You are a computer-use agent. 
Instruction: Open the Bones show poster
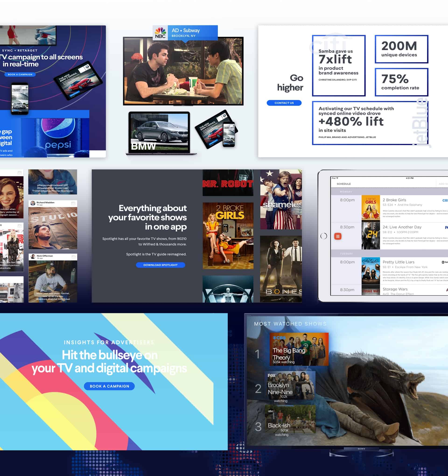[281, 269]
